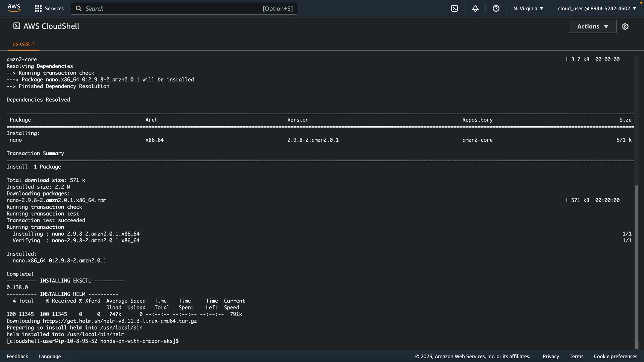
Task: Click the CloudShell icon beside page title
Action: pos(16,26)
